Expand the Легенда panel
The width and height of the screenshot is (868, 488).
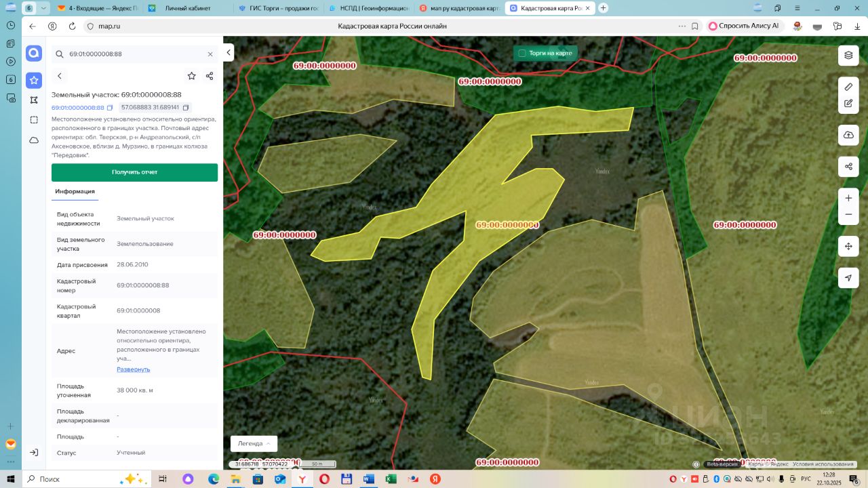pyautogui.click(x=254, y=443)
